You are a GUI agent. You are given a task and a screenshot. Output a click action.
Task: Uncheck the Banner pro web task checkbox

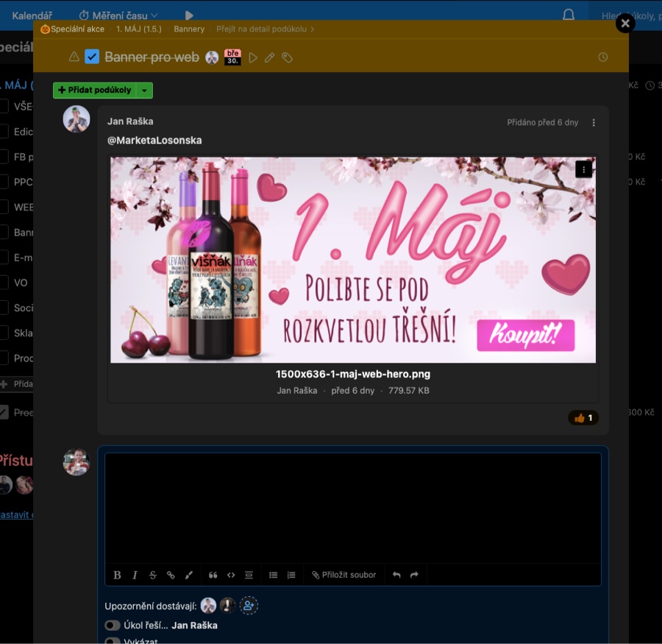click(92, 57)
